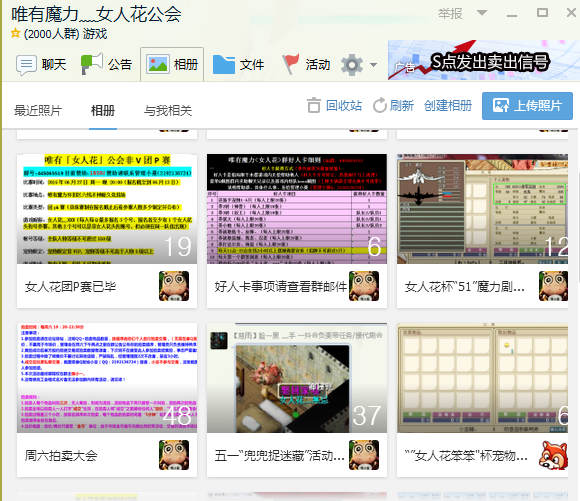Click the star icon beside 2000人群
This screenshot has height=501, width=580.
pyautogui.click(x=16, y=34)
